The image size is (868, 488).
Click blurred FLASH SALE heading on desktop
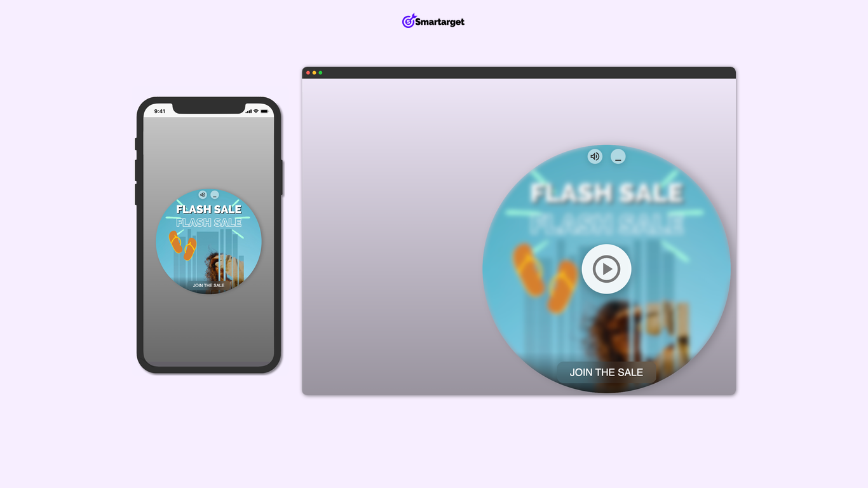606,193
